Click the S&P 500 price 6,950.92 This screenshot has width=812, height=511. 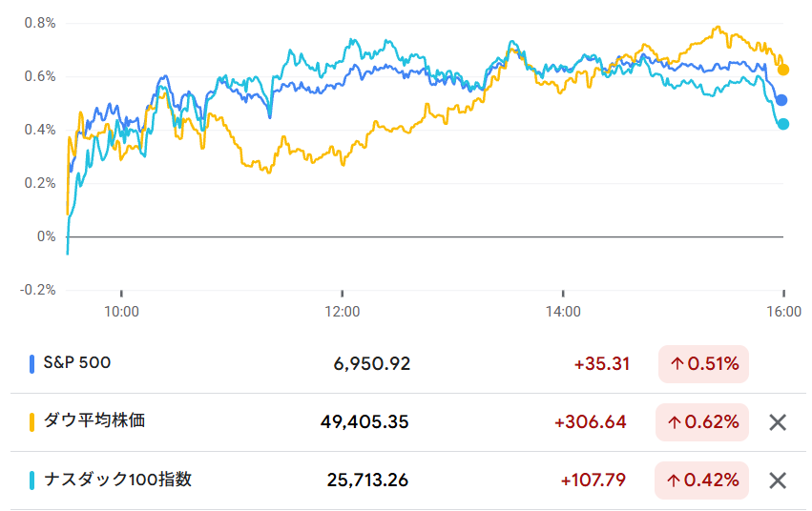372,364
